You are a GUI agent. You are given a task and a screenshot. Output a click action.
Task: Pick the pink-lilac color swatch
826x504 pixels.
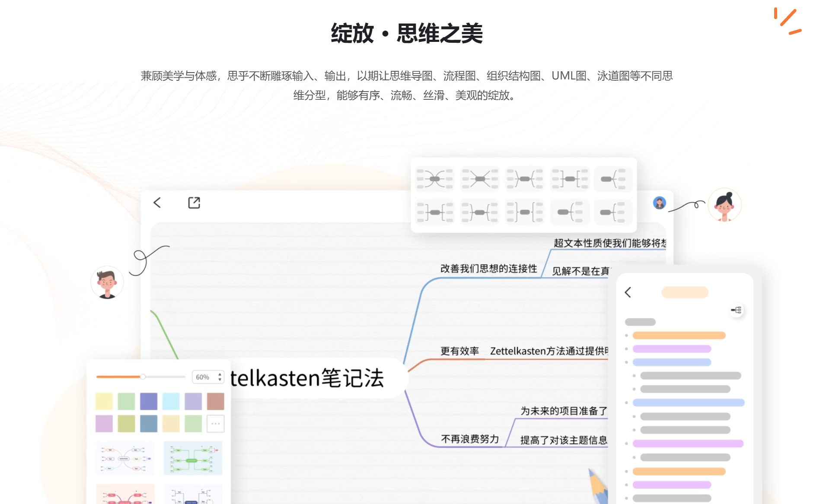[x=104, y=424]
